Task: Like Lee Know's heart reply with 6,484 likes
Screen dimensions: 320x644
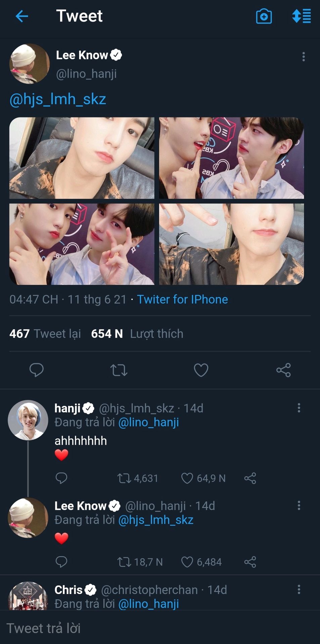Action: click(x=187, y=562)
